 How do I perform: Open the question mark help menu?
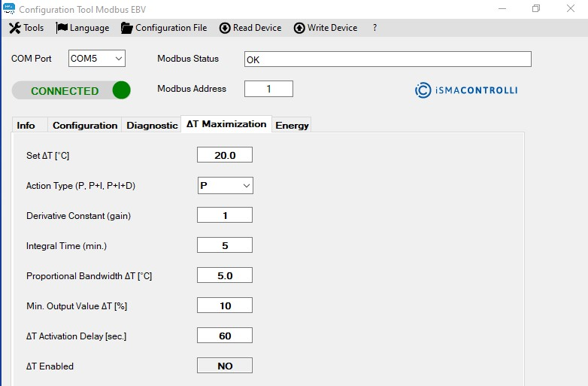pos(375,28)
